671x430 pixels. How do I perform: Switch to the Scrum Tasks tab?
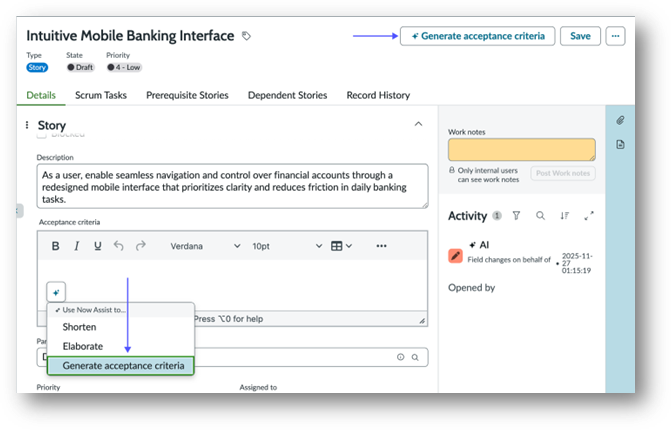click(x=100, y=95)
